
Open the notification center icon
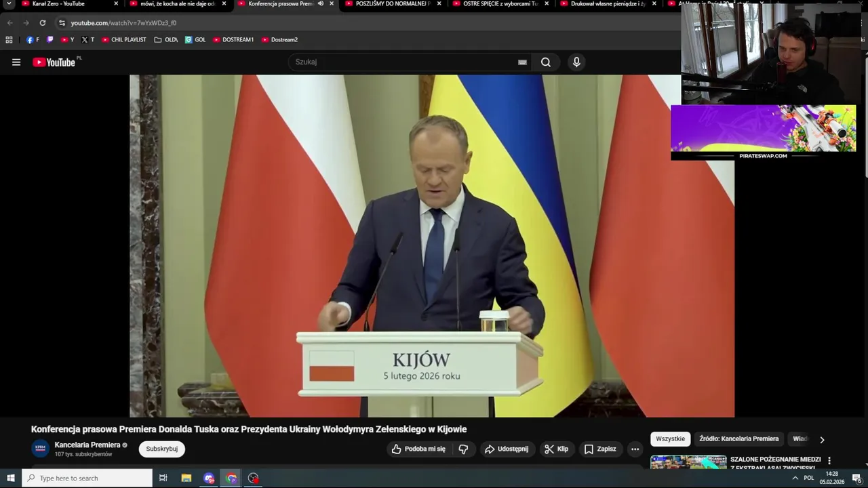point(856,478)
